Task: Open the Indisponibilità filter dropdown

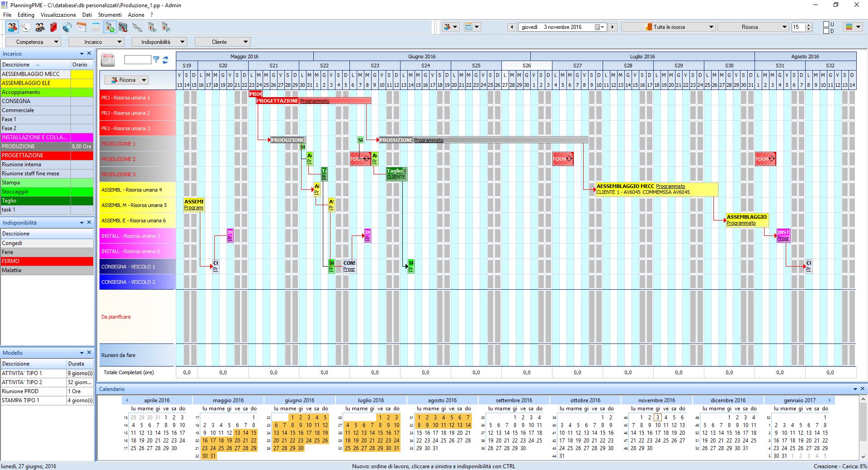Action: coord(159,42)
